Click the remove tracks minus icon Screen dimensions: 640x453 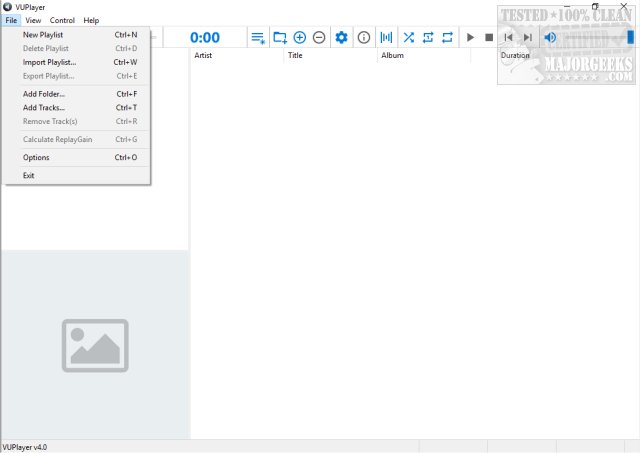point(319,38)
